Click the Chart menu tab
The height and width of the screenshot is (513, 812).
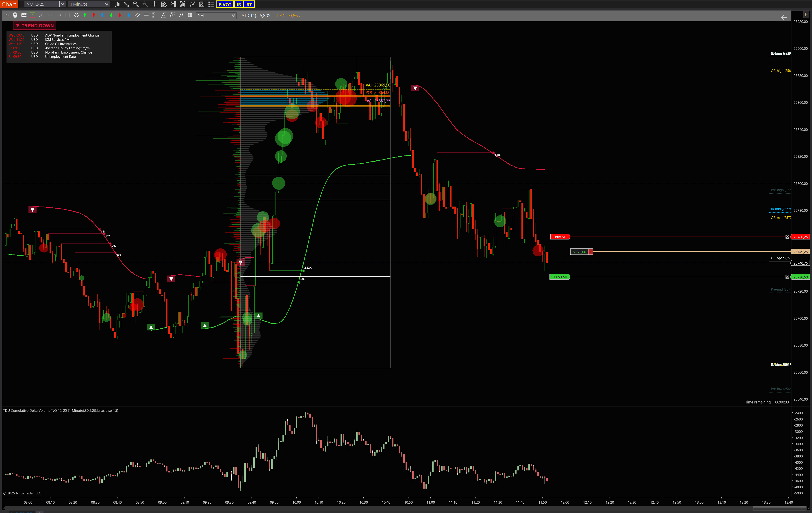[x=9, y=4]
